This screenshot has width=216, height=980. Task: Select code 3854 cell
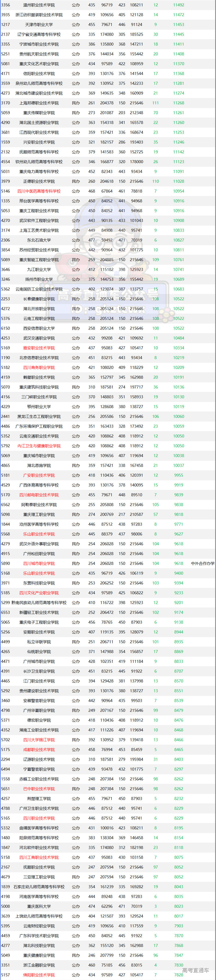point(5,250)
